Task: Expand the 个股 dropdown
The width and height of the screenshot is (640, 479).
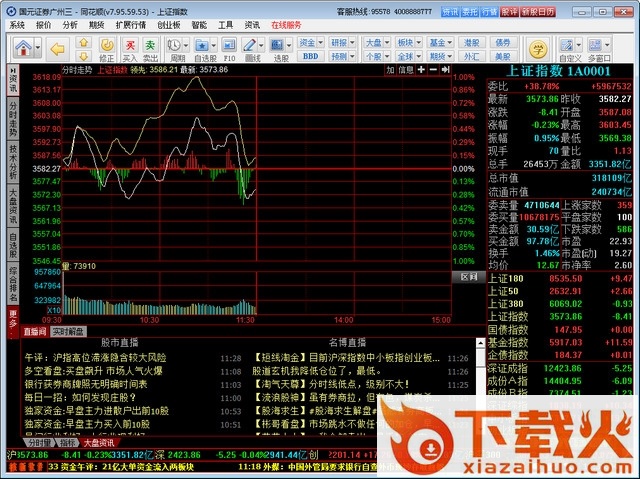Action: (x=387, y=56)
